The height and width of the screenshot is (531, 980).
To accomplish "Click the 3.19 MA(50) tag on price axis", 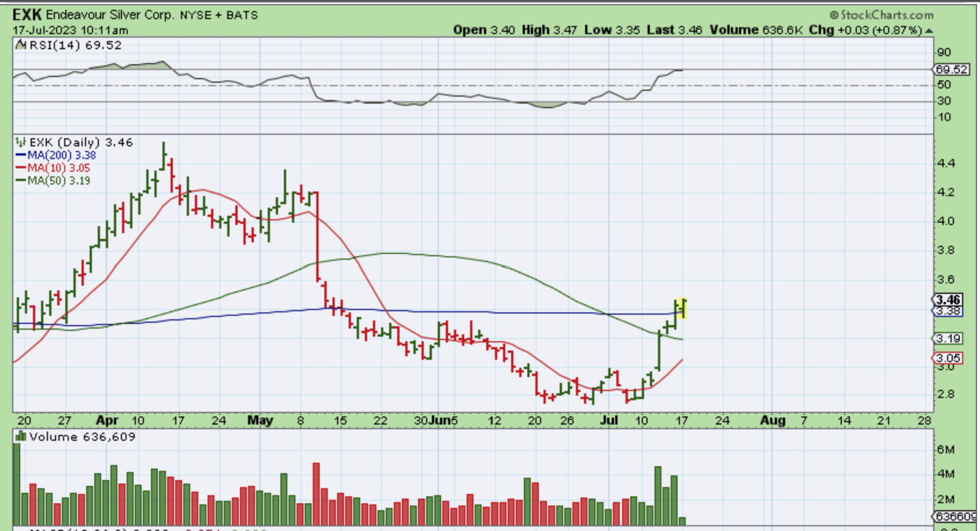I will click(x=949, y=338).
